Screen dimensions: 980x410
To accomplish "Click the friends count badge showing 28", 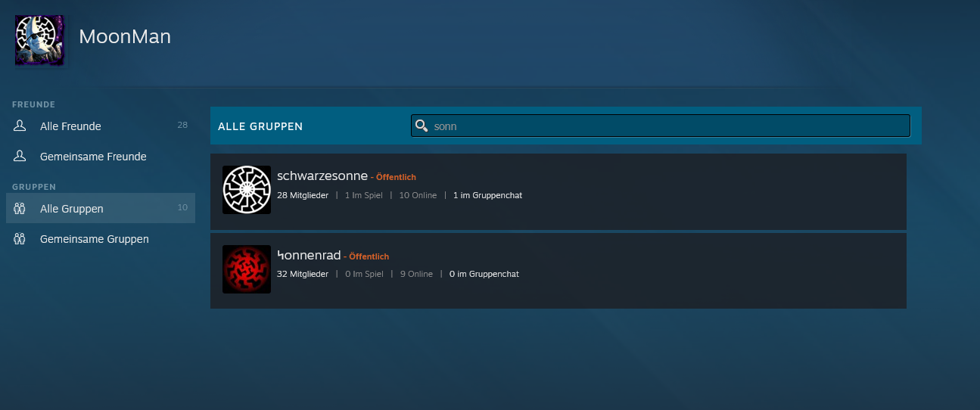I will (x=182, y=125).
